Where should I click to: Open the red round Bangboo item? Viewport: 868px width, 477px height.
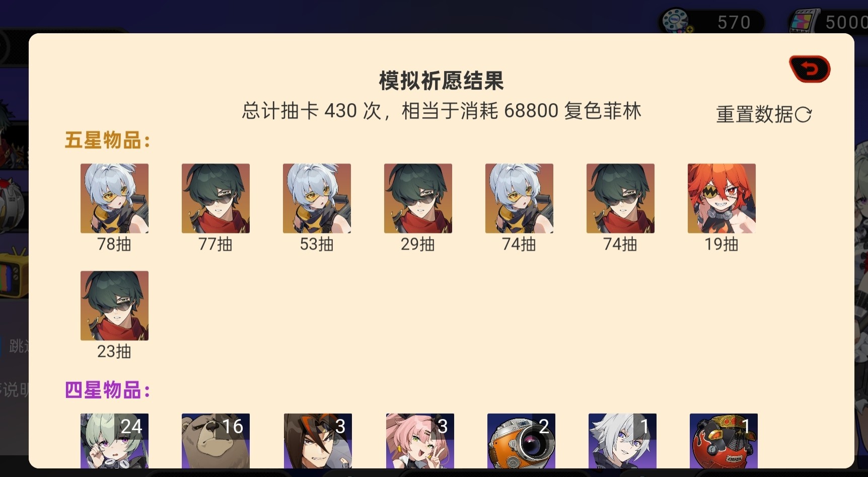724,441
